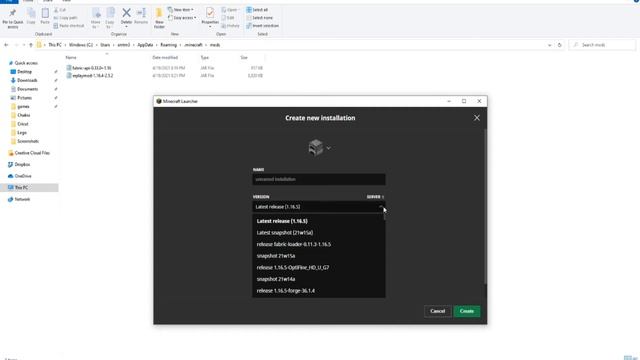Open Downloads in the navigation pane

[27, 80]
